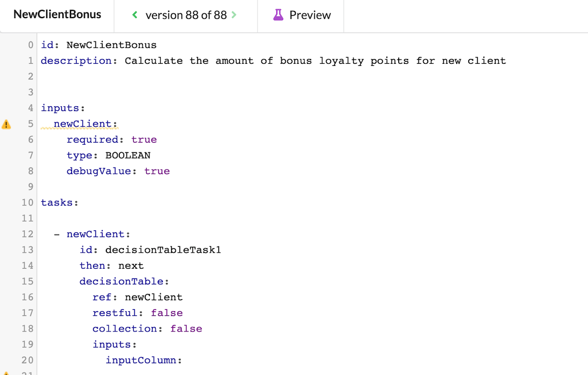Click the restful false value
This screenshot has height=375, width=588.
(166, 313)
